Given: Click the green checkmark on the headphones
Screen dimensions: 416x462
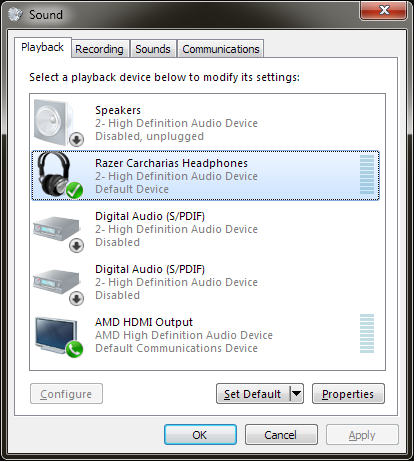Looking at the screenshot, I should (x=74, y=190).
